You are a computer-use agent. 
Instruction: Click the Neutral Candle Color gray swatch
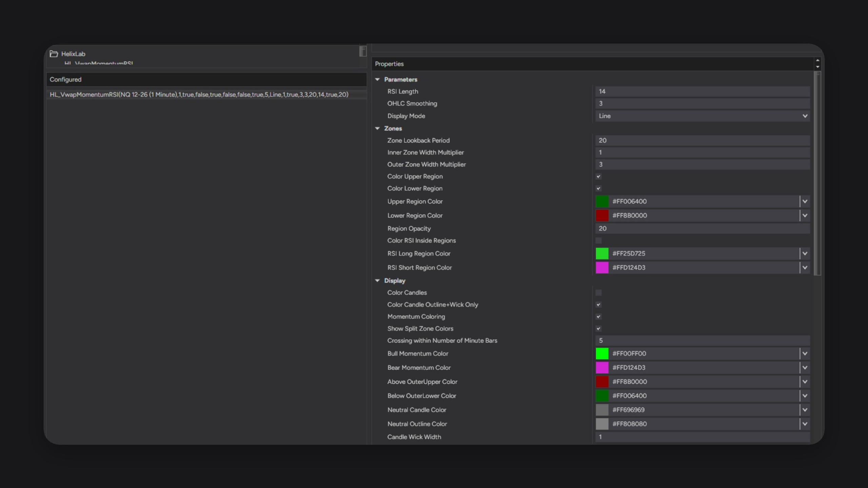pos(602,410)
